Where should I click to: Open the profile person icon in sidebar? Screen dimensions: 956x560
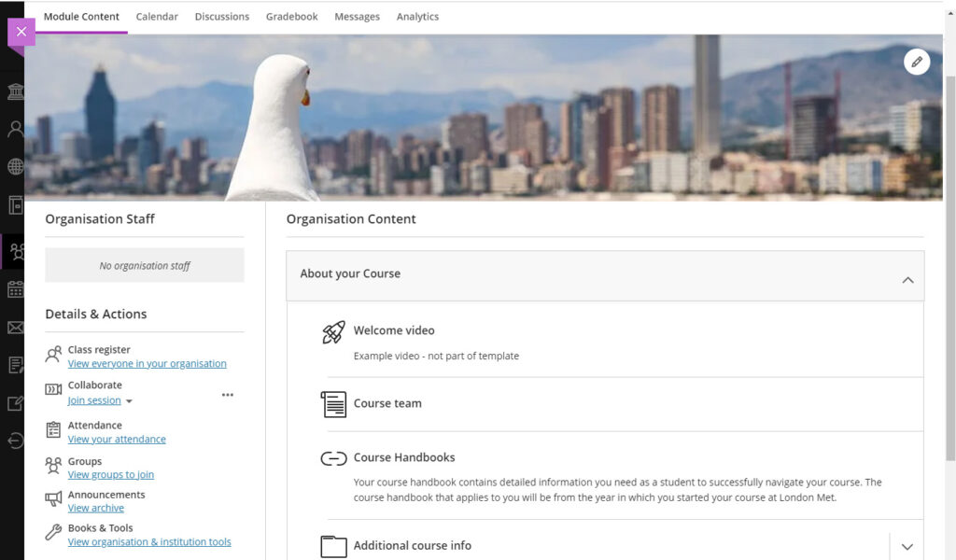click(x=15, y=129)
